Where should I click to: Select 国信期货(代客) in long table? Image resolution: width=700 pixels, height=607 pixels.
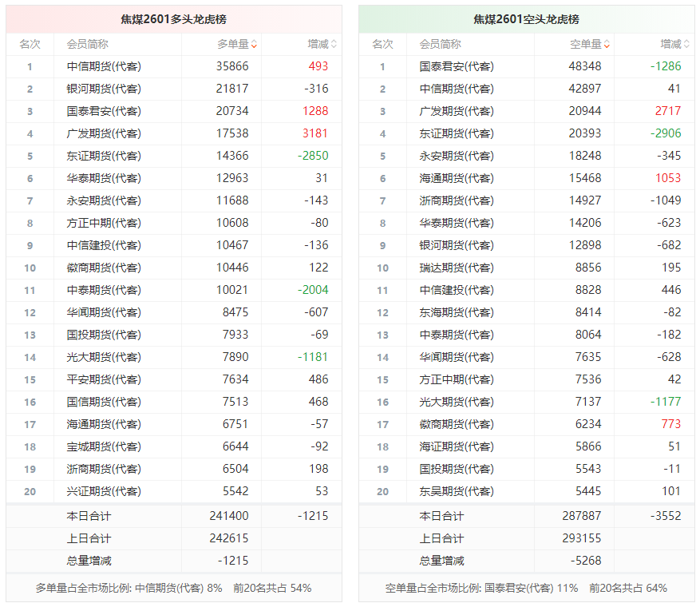[104, 402]
